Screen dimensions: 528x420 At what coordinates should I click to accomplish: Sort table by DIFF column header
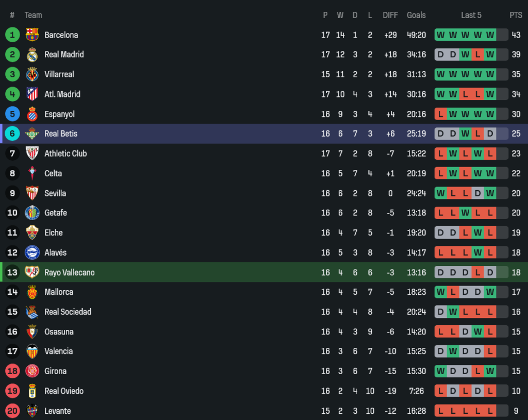point(390,15)
